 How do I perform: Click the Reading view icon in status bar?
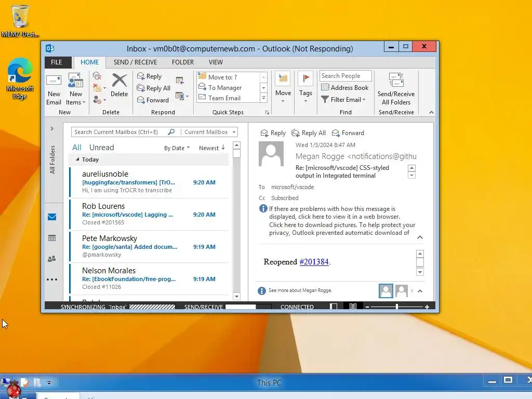353,307
